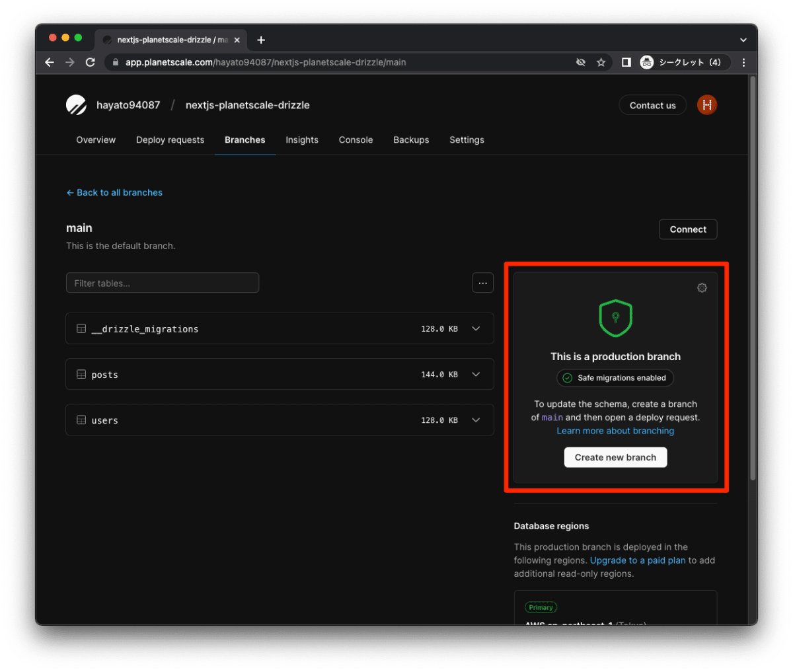Select the Branches tab
793x672 pixels.
245,140
